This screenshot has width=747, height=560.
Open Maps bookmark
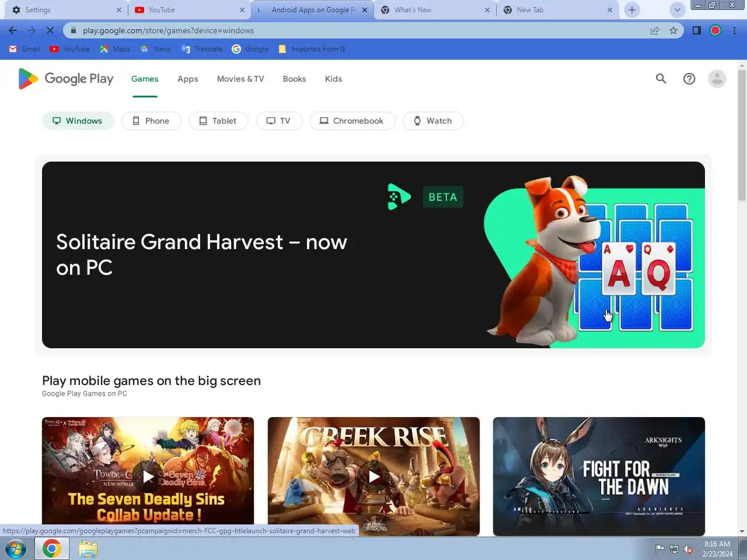(x=115, y=49)
